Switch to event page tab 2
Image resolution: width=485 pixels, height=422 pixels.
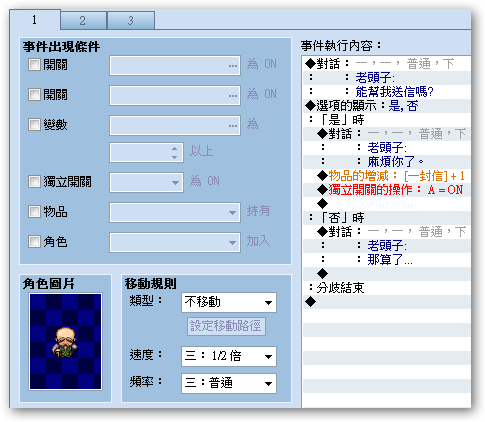pyautogui.click(x=83, y=21)
